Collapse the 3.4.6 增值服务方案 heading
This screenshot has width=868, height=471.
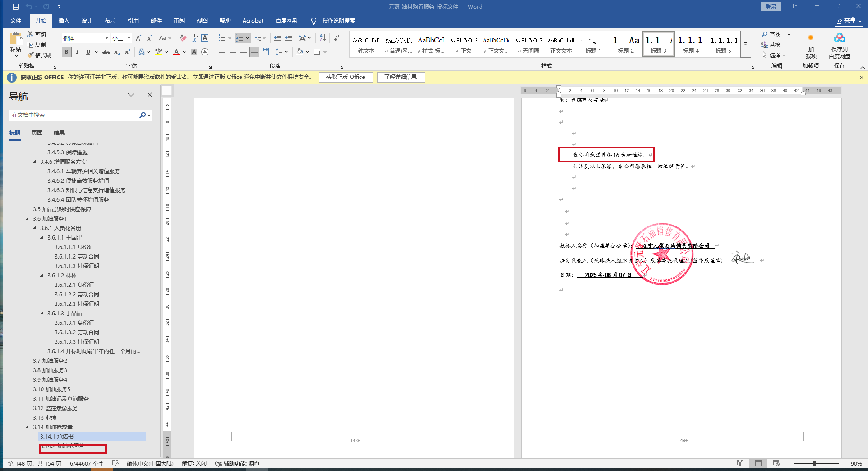pos(35,162)
